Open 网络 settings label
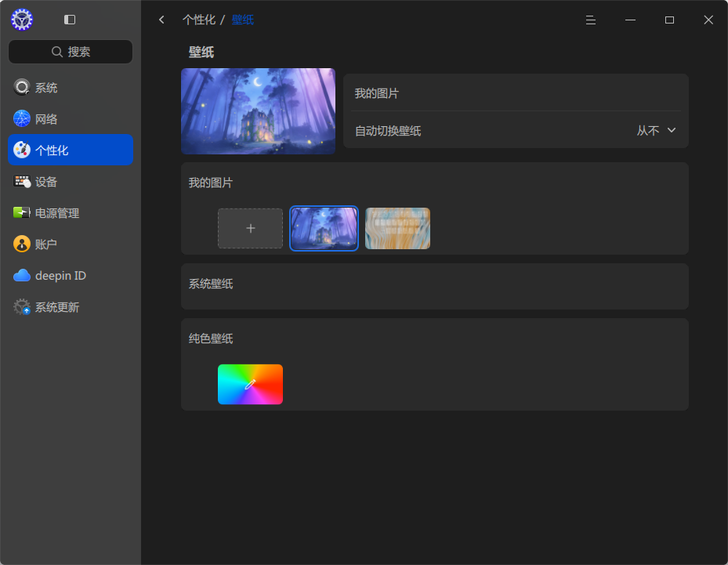The height and width of the screenshot is (565, 728). [46, 119]
